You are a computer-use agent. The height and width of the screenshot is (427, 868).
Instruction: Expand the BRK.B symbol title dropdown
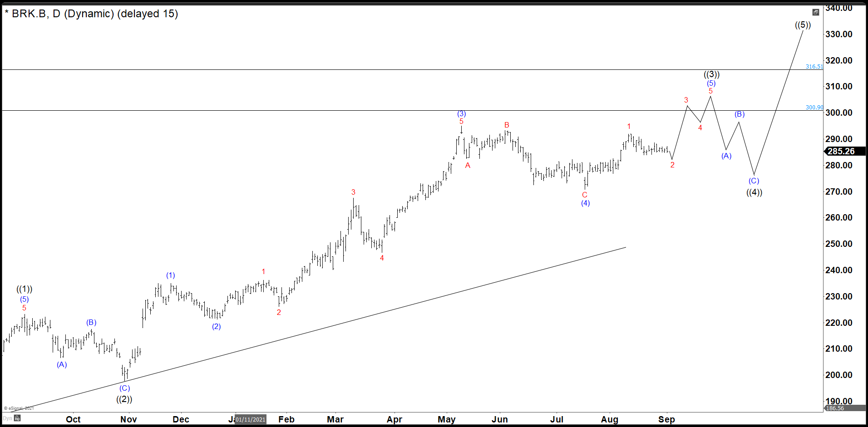(30, 14)
